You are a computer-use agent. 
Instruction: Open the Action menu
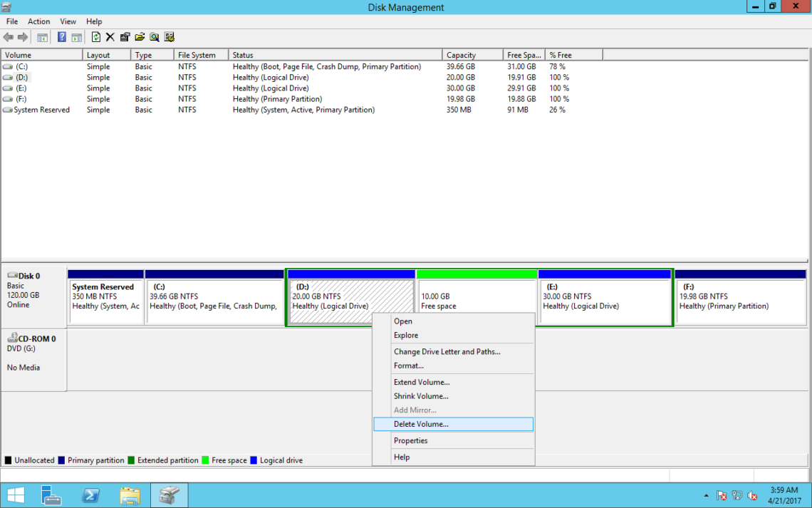coord(38,21)
